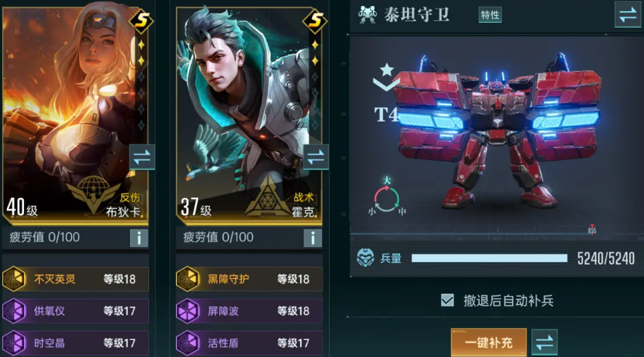Open the 霍克 hero portrait card

click(249, 115)
